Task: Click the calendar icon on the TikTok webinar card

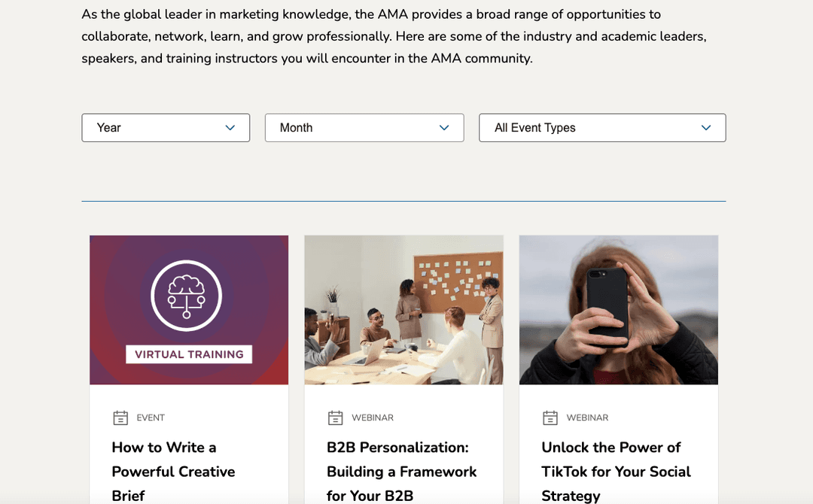Action: [550, 417]
